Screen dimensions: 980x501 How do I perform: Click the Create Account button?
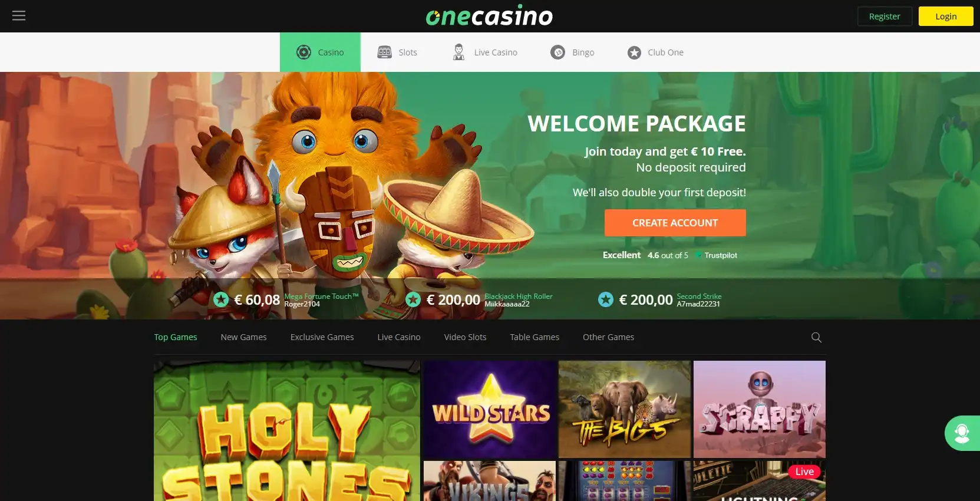pyautogui.click(x=675, y=223)
